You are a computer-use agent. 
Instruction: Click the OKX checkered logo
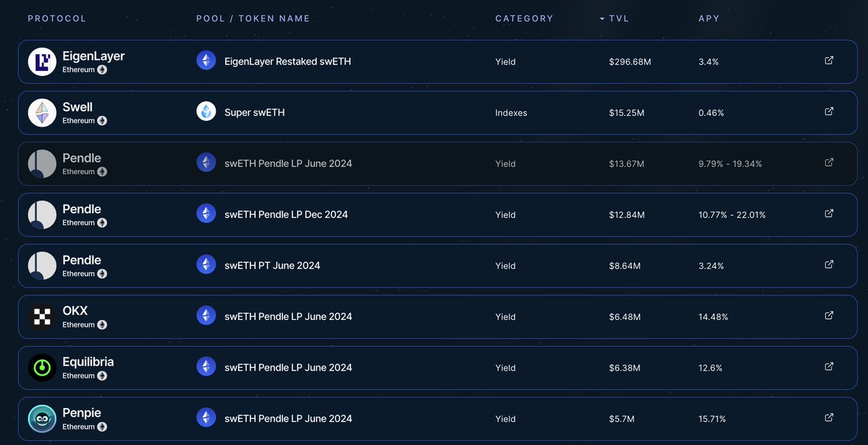(x=42, y=316)
